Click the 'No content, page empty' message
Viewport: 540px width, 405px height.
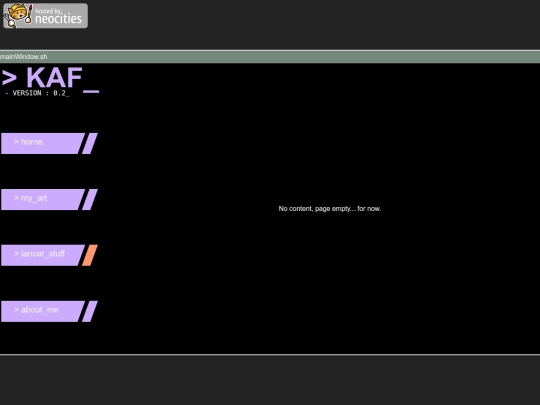pos(330,209)
